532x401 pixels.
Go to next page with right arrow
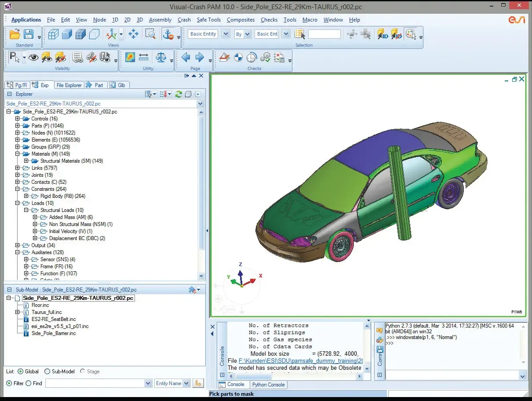point(200,57)
